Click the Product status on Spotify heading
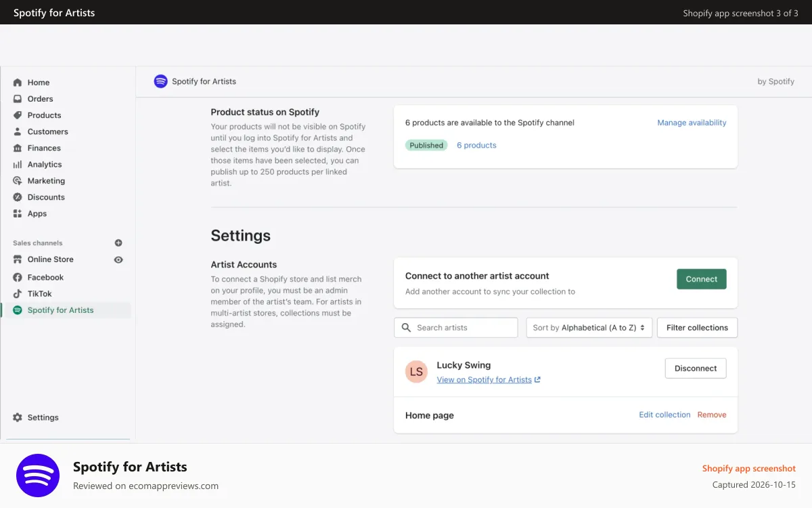Image resolution: width=812 pixels, height=508 pixels. tap(265, 112)
